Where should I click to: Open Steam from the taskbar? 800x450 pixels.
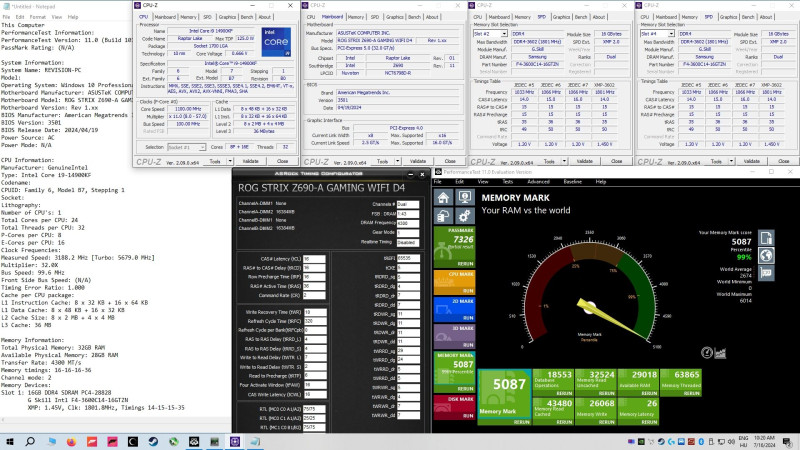pos(153,442)
